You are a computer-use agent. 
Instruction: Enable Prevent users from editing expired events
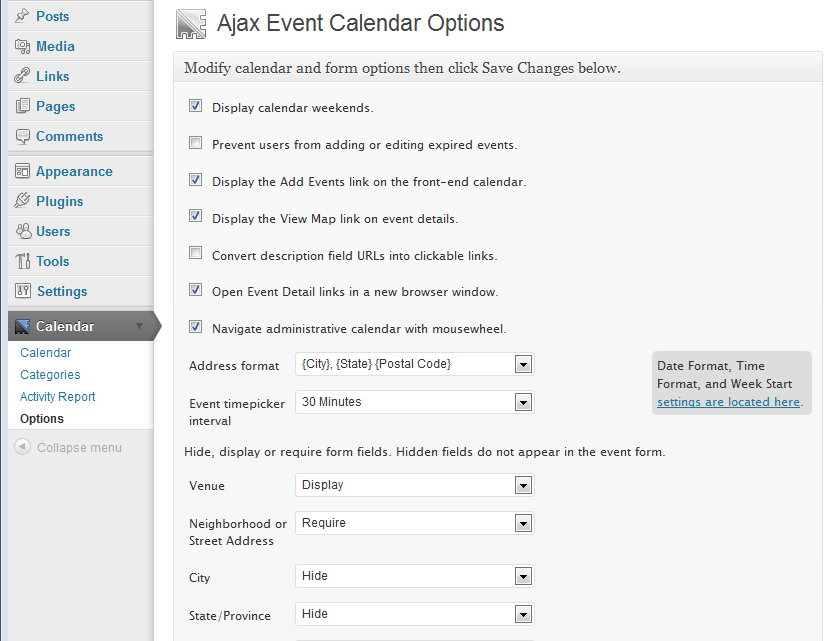click(x=196, y=143)
